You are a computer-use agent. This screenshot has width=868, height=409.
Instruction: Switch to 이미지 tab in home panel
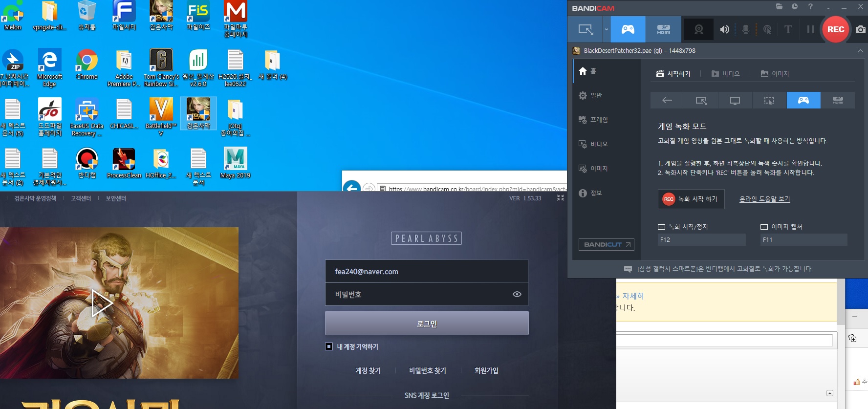pyautogui.click(x=775, y=74)
